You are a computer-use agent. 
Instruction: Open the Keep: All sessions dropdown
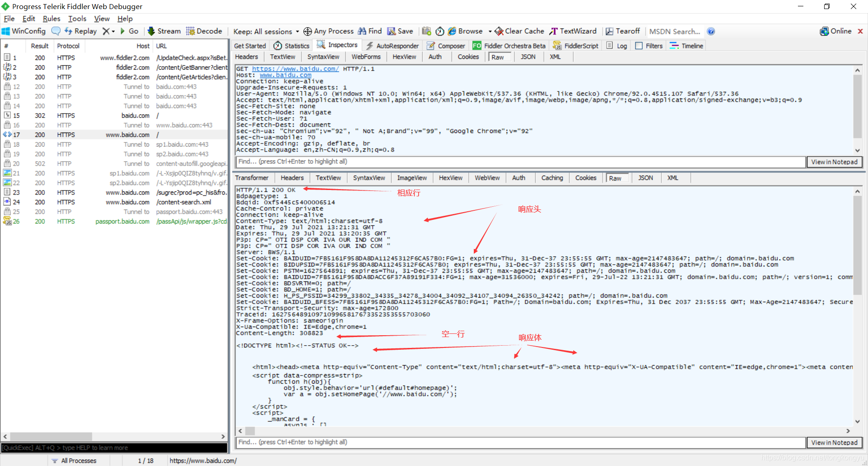(x=266, y=31)
